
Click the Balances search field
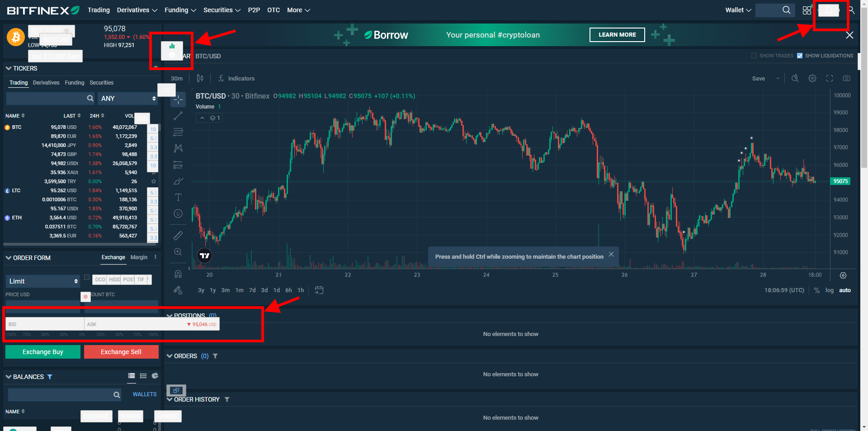65,395
